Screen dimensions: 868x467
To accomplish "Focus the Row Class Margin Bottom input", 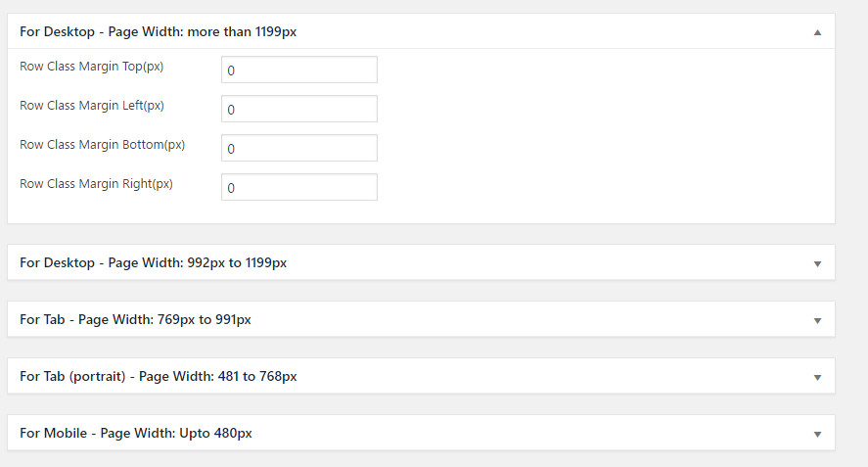I will pos(299,148).
